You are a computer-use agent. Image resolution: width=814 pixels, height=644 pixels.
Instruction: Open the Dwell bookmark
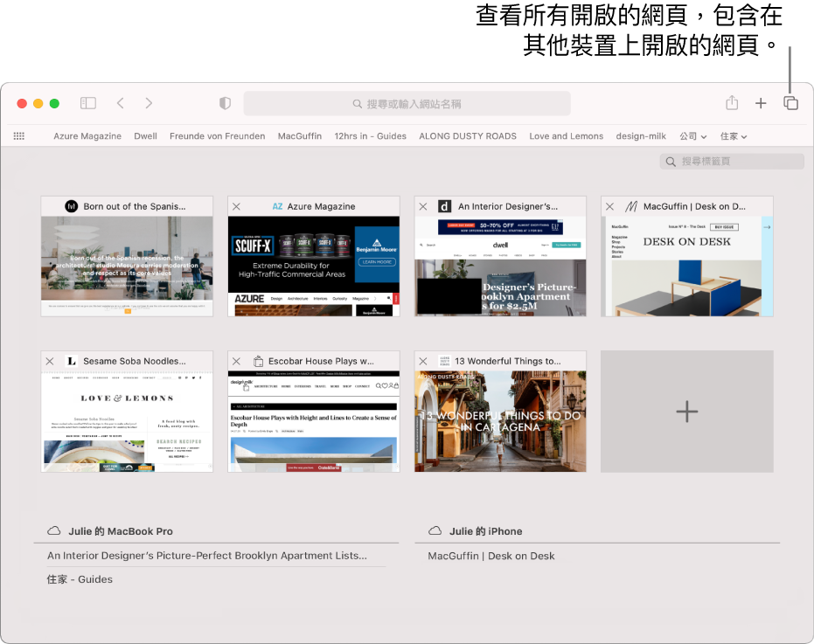pos(145,136)
